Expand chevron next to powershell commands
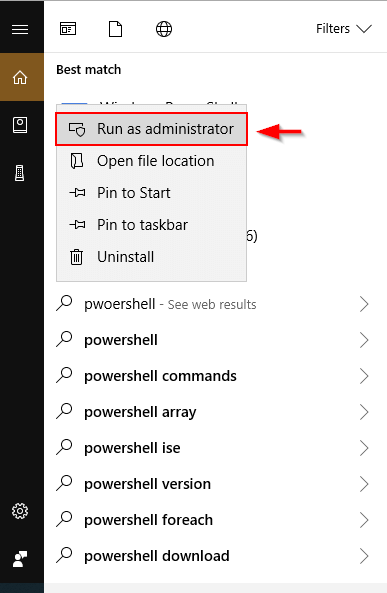 pos(364,376)
